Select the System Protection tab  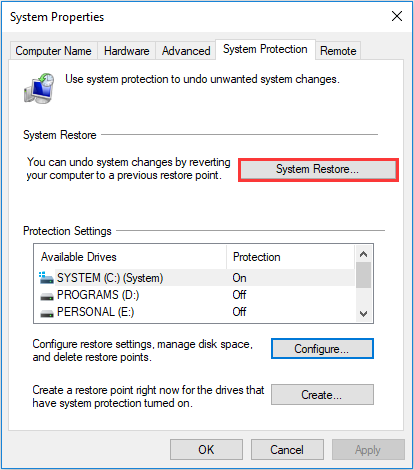click(x=265, y=49)
